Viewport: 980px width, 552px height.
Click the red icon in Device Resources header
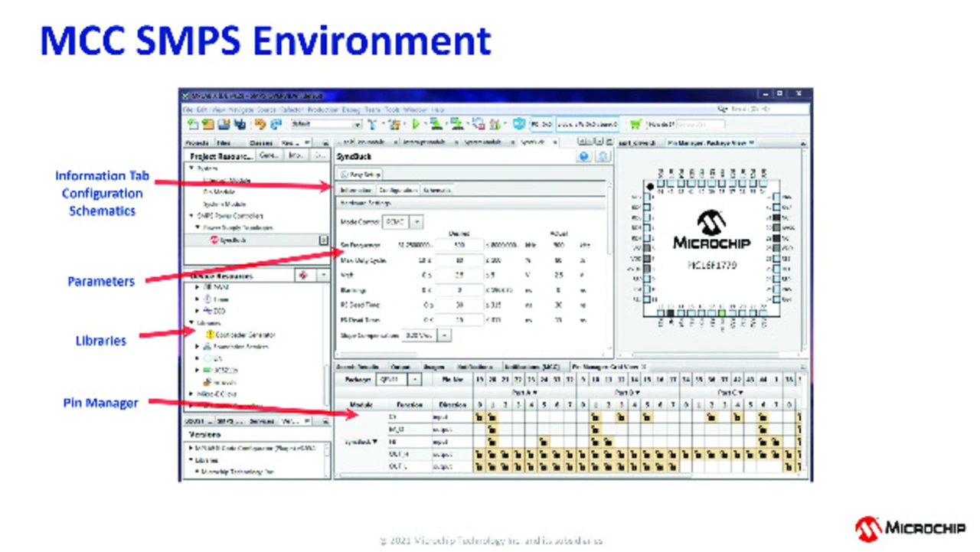click(304, 276)
